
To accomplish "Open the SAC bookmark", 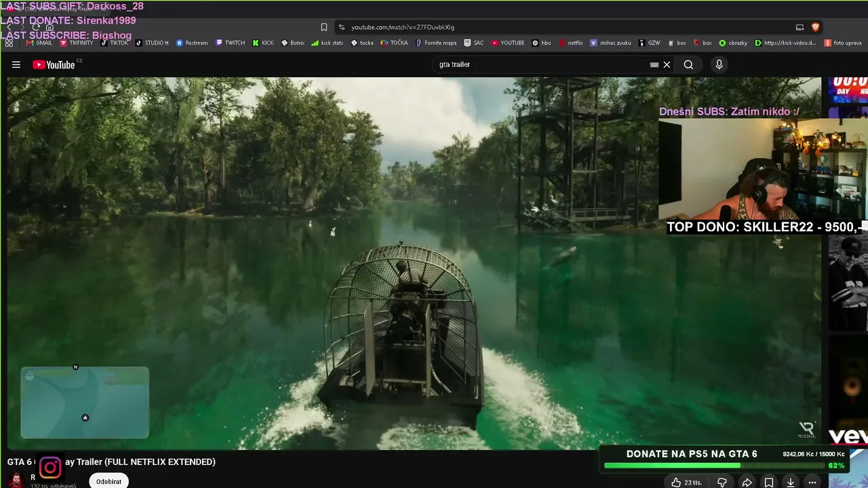I will (x=474, y=43).
